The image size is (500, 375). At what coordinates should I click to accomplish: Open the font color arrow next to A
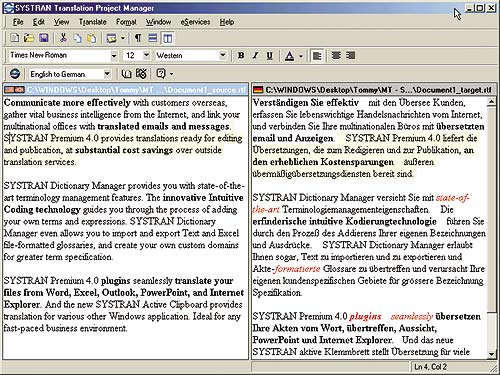(301, 56)
